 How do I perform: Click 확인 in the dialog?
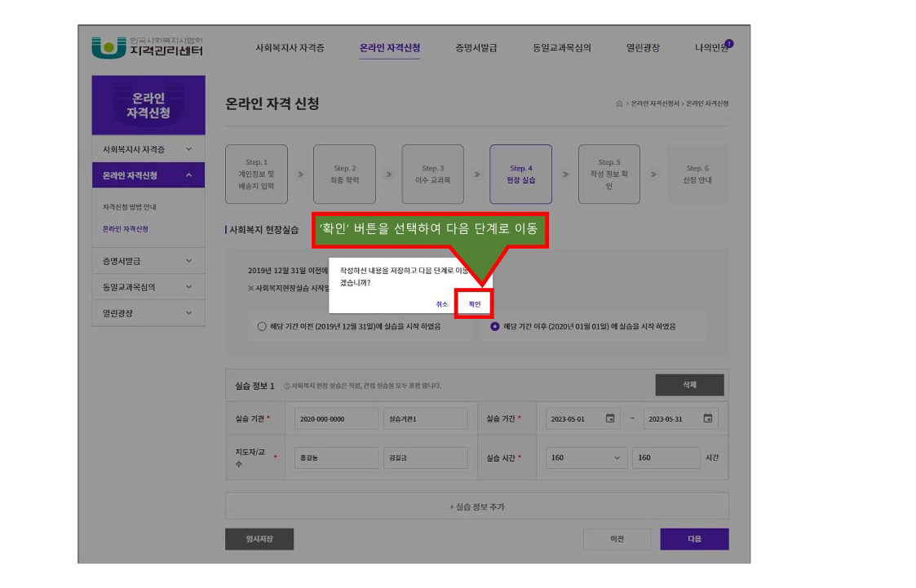tap(475, 304)
